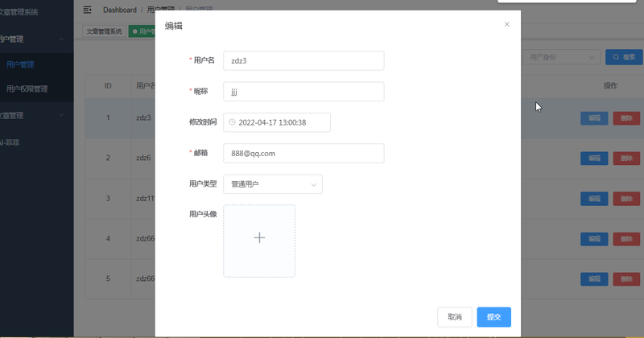The width and height of the screenshot is (644, 338).
Task: Click the plus icon to upload 用户头像
Action: click(259, 237)
